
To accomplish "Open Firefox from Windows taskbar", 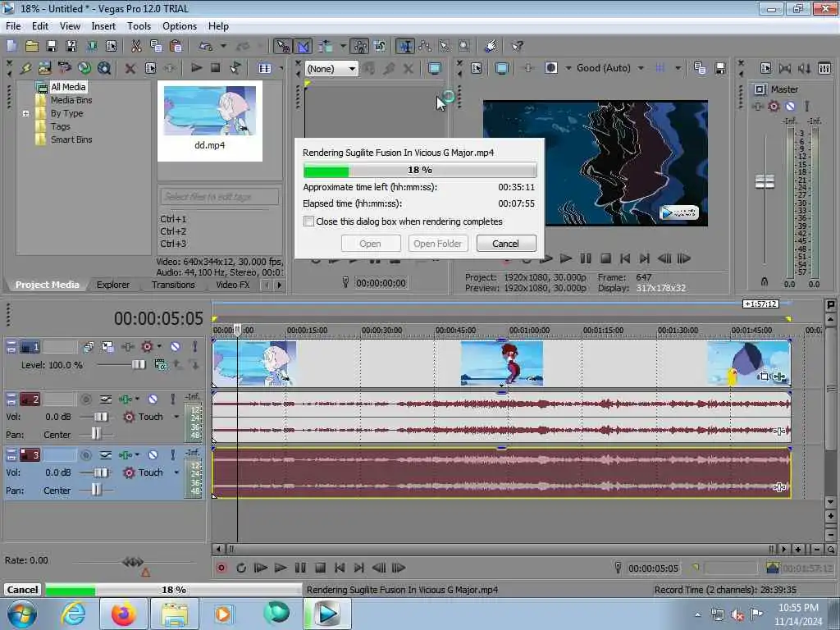I will tap(124, 614).
